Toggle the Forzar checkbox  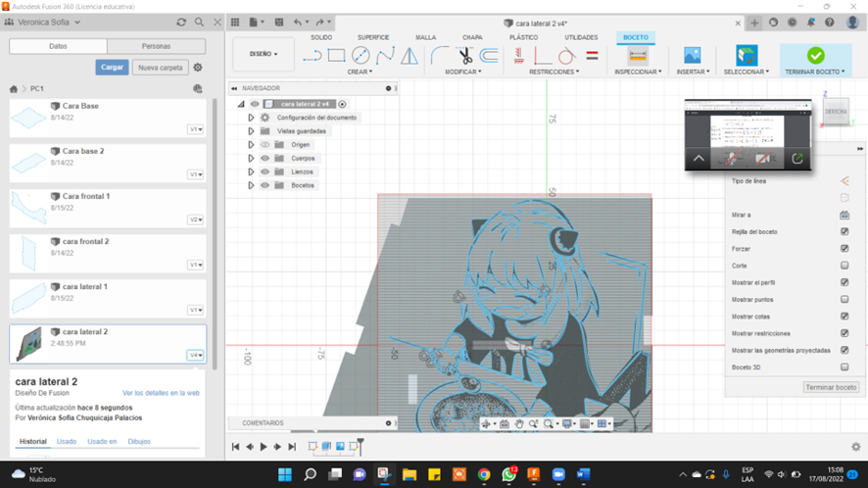(844, 249)
